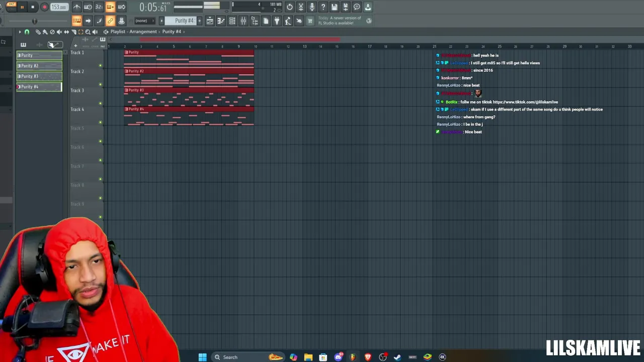This screenshot has width=644, height=362.
Task: Click the Windows Start button
Action: (x=202, y=357)
